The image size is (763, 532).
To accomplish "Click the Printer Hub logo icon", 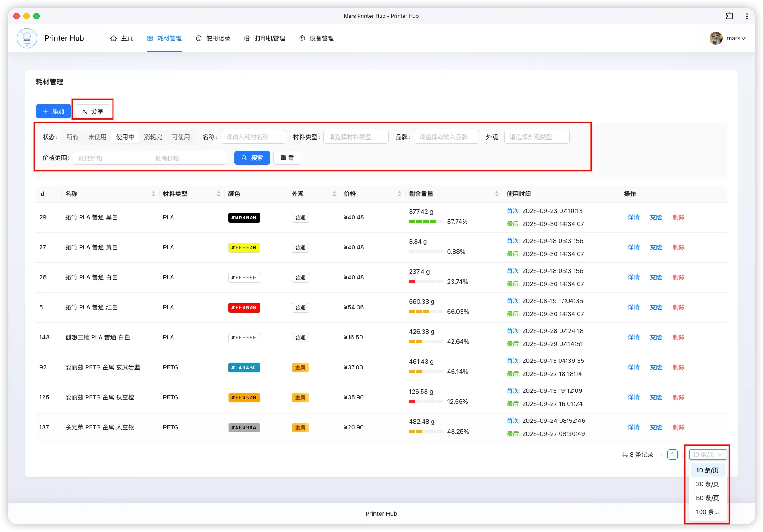I will (27, 38).
